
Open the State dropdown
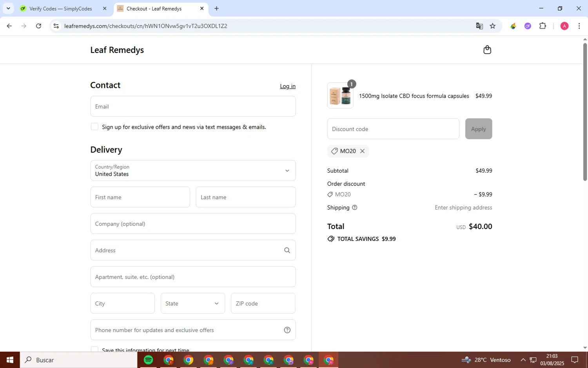coord(193,303)
